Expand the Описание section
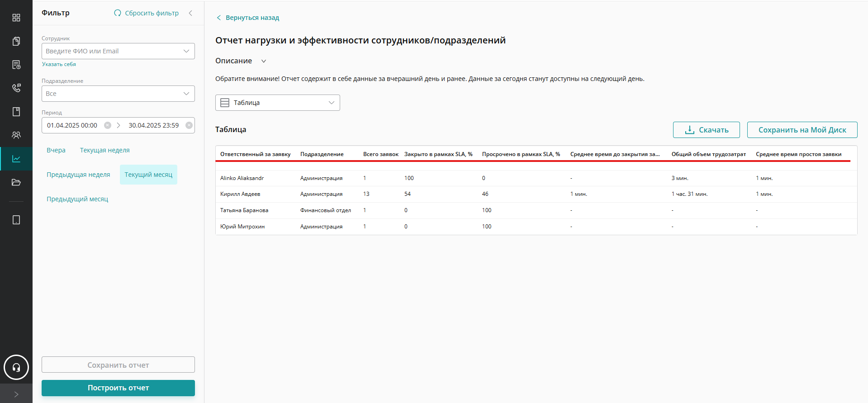Screen dimensions: 868x403 point(241,61)
